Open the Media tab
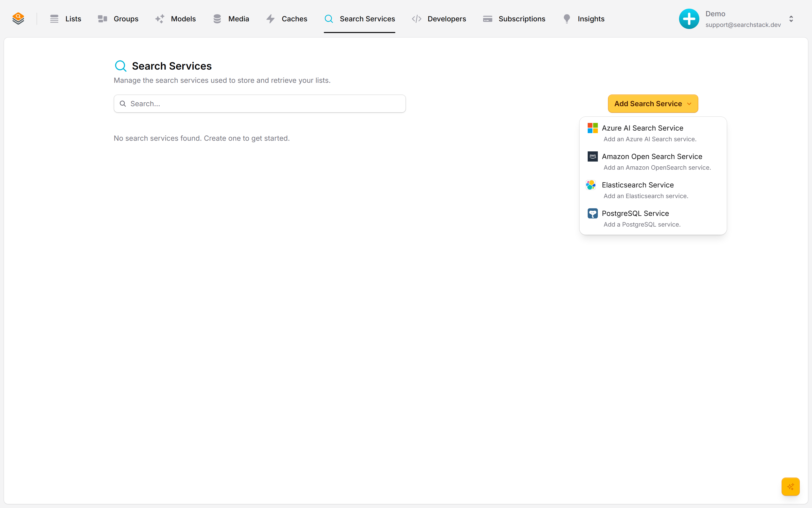812x508 pixels. pyautogui.click(x=231, y=19)
